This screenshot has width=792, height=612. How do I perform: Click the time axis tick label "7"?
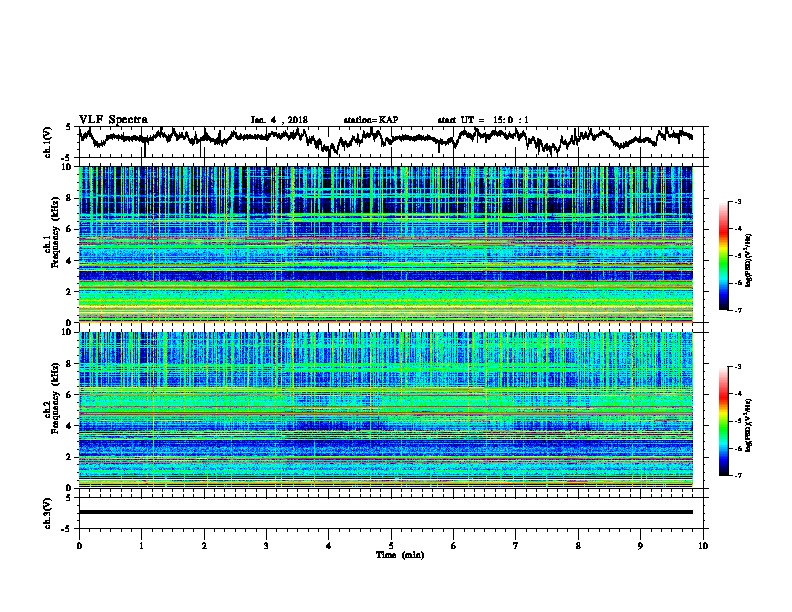tap(516, 546)
